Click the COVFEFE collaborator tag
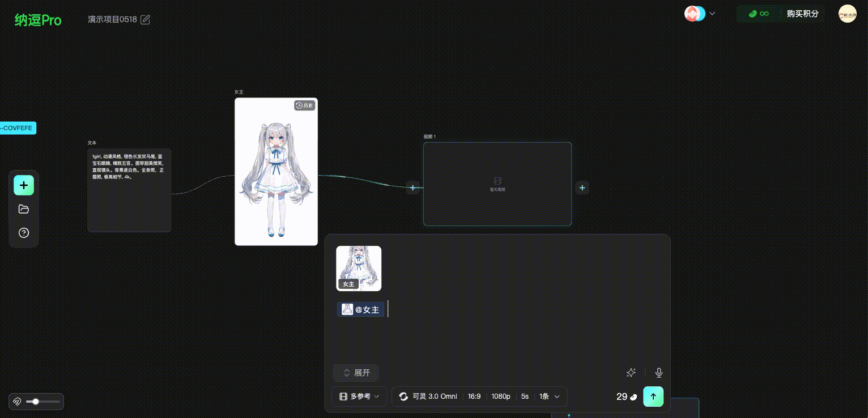Screen dimensions: 868x418 tap(18, 128)
